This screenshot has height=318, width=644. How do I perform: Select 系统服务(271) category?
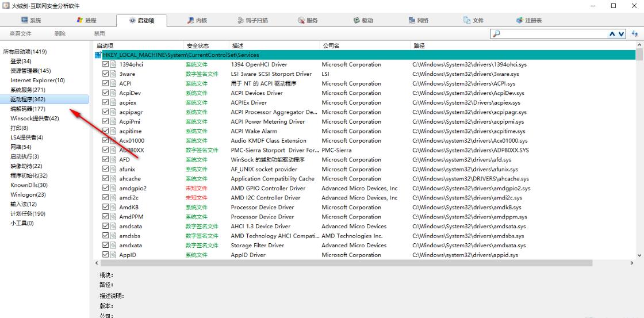pyautogui.click(x=28, y=90)
